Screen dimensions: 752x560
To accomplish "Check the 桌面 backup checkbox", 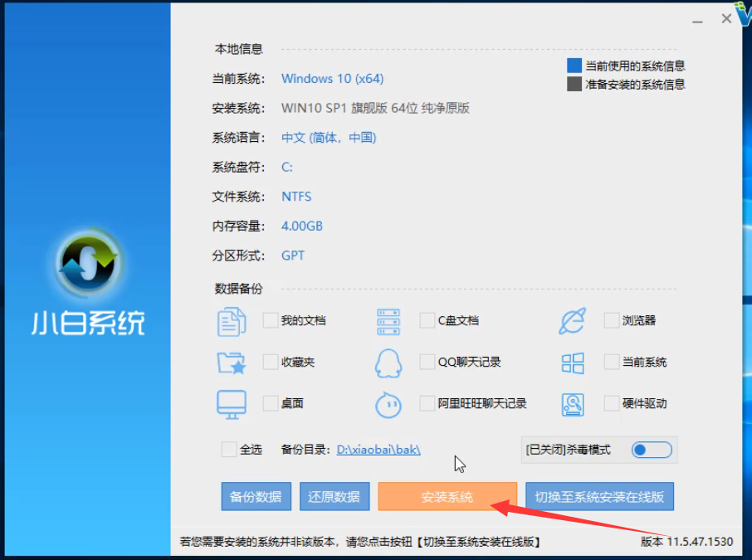I will (x=269, y=404).
